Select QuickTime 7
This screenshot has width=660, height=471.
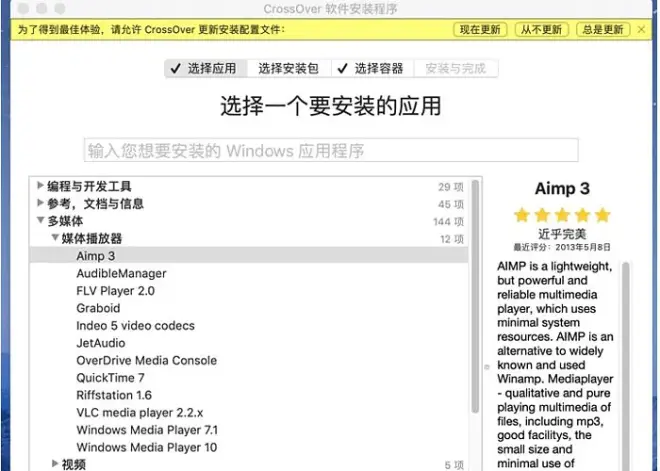249,378
